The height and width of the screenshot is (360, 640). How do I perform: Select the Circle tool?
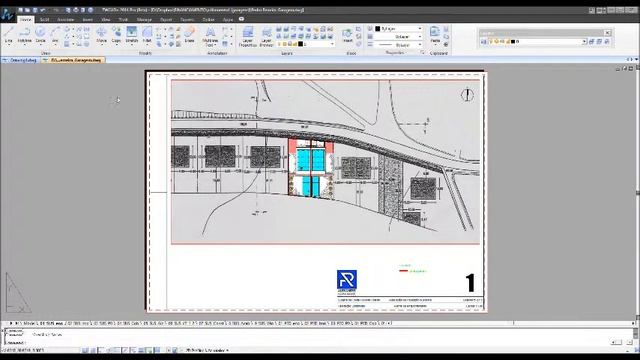pyautogui.click(x=40, y=35)
